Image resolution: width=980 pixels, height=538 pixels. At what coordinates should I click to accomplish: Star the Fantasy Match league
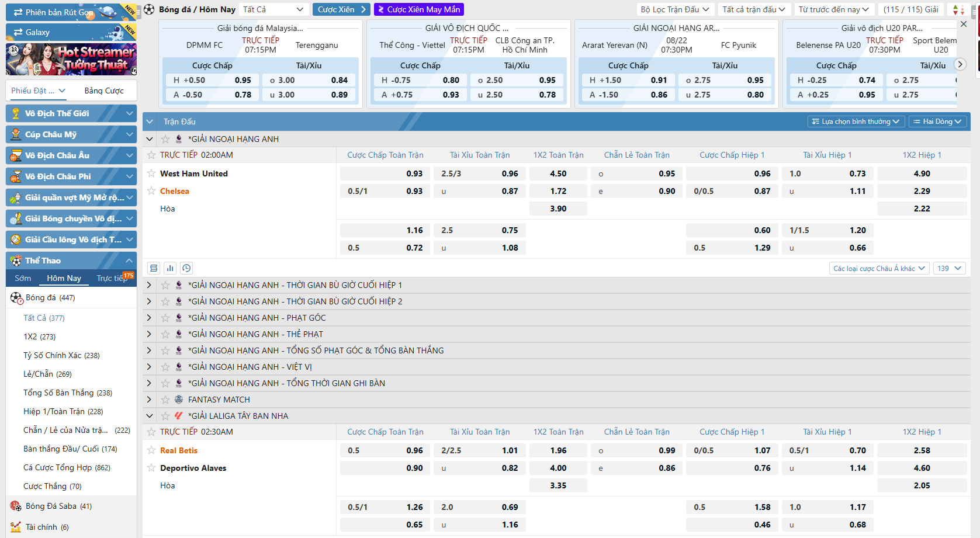[x=165, y=400]
